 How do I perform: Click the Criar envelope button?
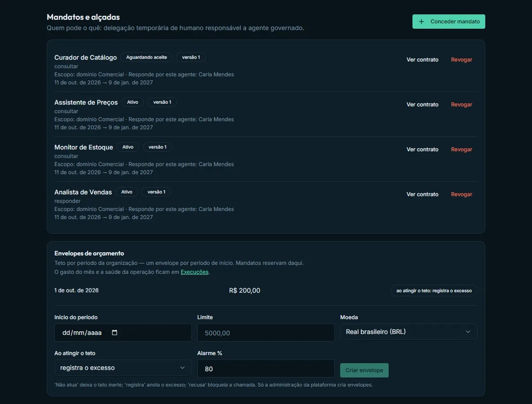pyautogui.click(x=364, y=370)
